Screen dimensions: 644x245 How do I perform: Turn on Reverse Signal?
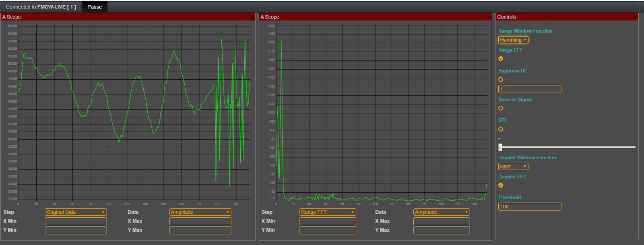(501, 108)
